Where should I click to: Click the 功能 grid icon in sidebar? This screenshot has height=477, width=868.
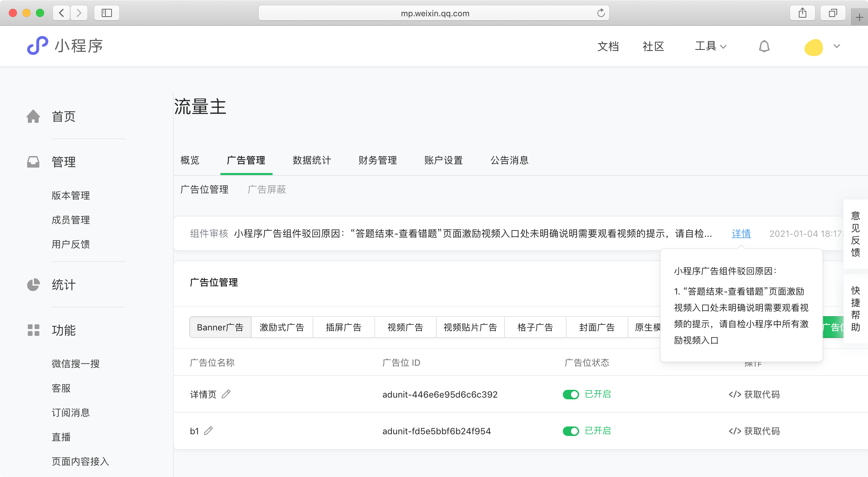click(x=33, y=330)
